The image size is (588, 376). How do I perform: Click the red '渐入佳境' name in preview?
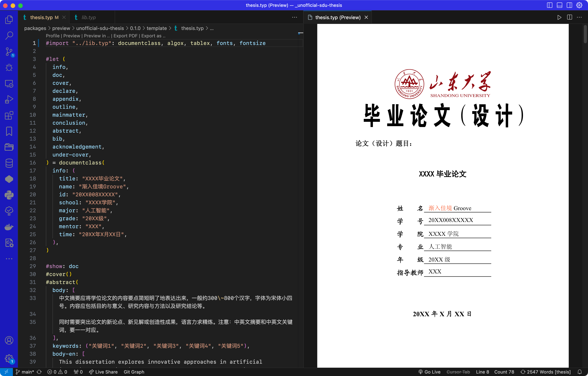pos(440,208)
